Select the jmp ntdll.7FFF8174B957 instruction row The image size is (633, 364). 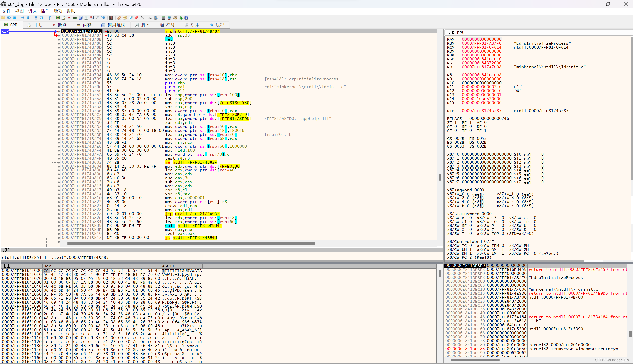coord(192,214)
